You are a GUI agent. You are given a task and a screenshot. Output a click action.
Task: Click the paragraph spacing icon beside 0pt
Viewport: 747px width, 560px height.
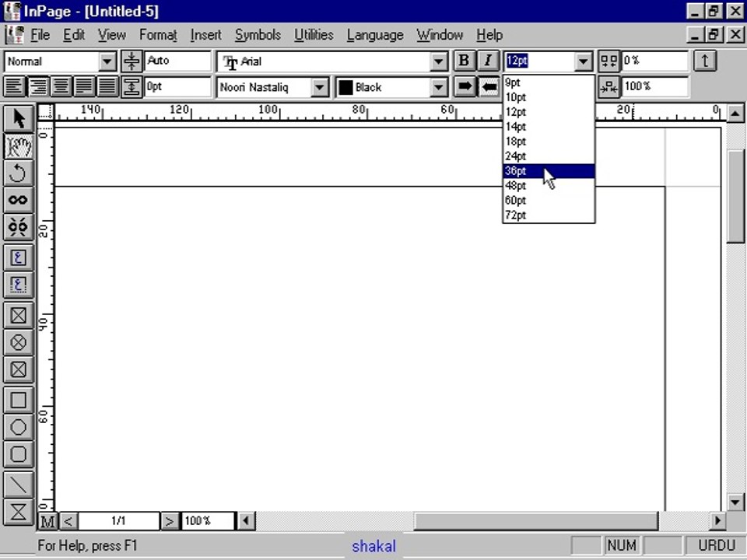point(132,86)
